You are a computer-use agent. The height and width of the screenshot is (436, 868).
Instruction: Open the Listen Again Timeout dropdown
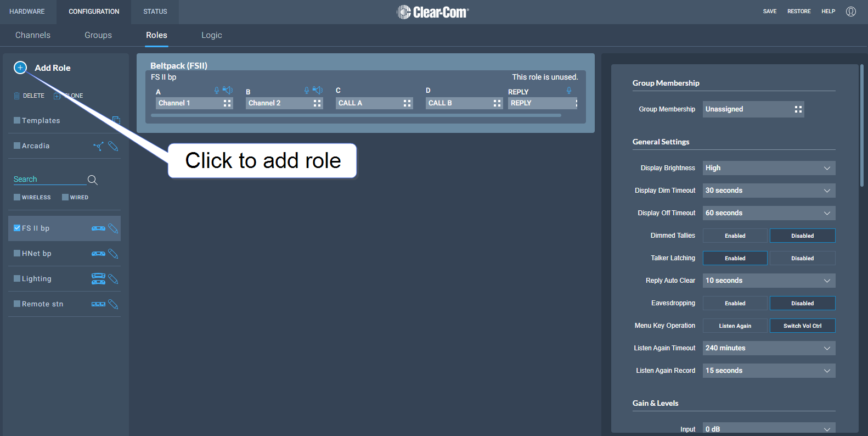[x=769, y=348]
